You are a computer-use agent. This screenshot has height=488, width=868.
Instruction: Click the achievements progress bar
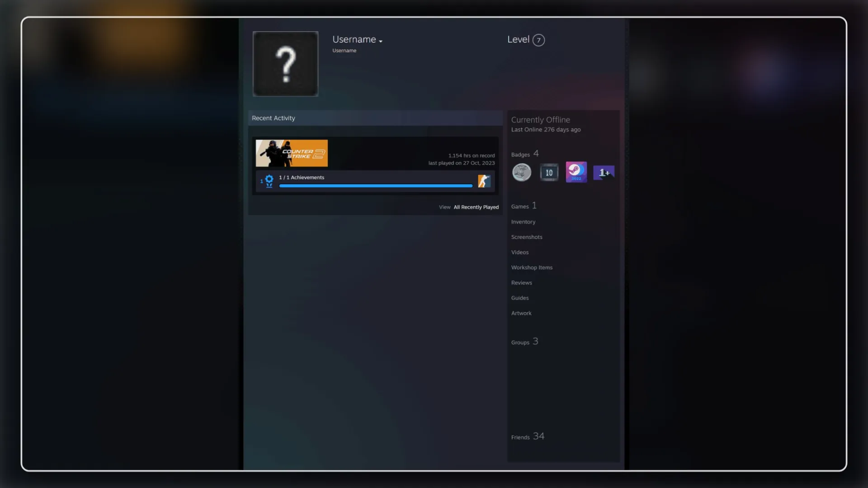pyautogui.click(x=376, y=186)
